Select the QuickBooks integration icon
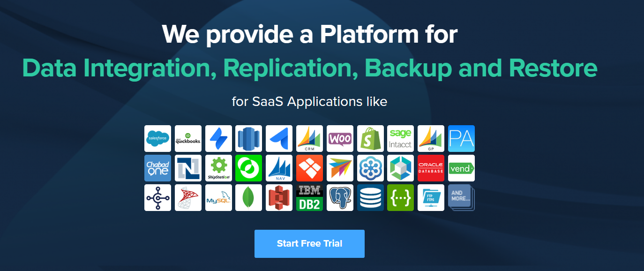Screen dimensions: 644x271 [x=188, y=138]
